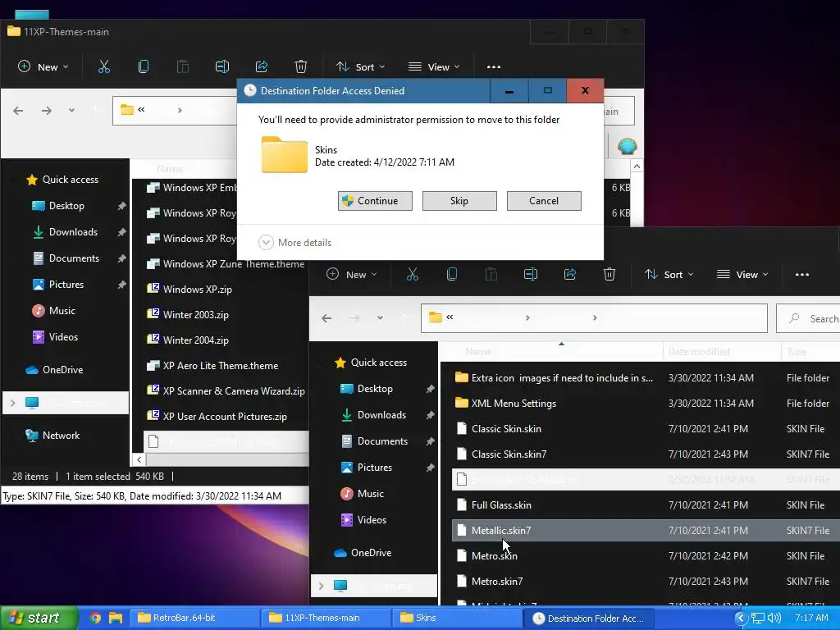Select Metallic.skin7 file
The image size is (840, 630).
coord(646,531)
